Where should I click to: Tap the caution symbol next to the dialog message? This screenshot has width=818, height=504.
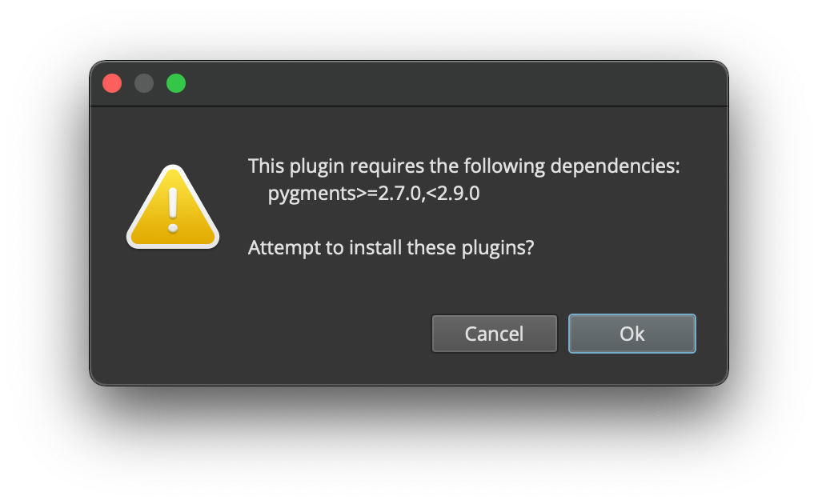172,208
